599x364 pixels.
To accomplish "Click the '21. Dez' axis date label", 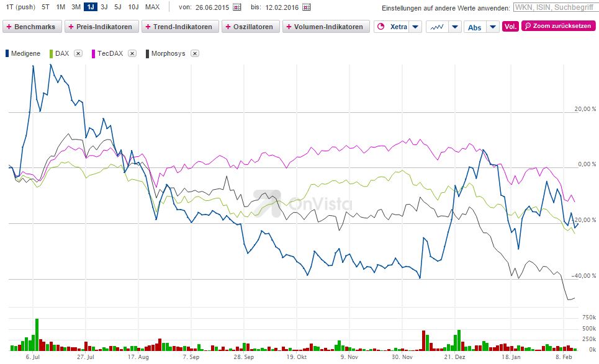I will 454,357.
